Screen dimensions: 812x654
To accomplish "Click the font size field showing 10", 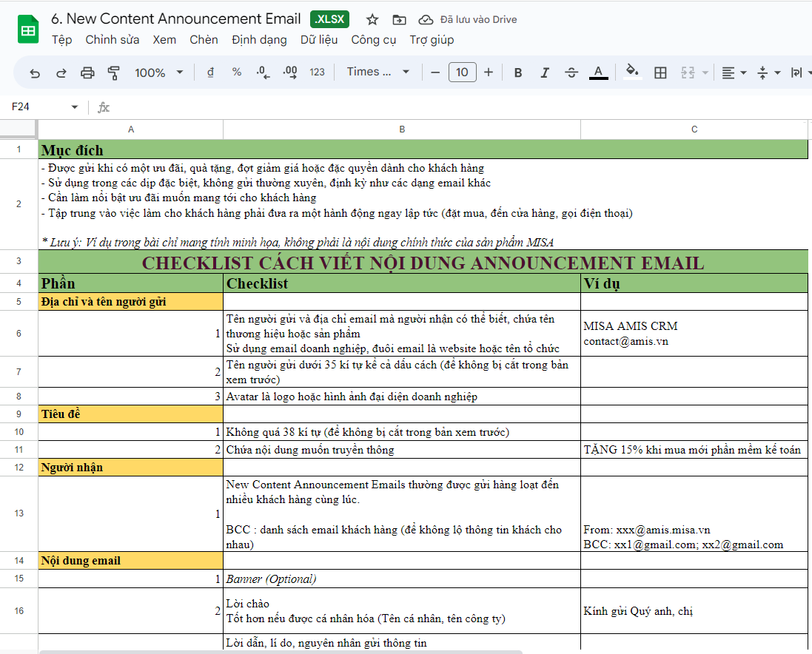I will 462,73.
